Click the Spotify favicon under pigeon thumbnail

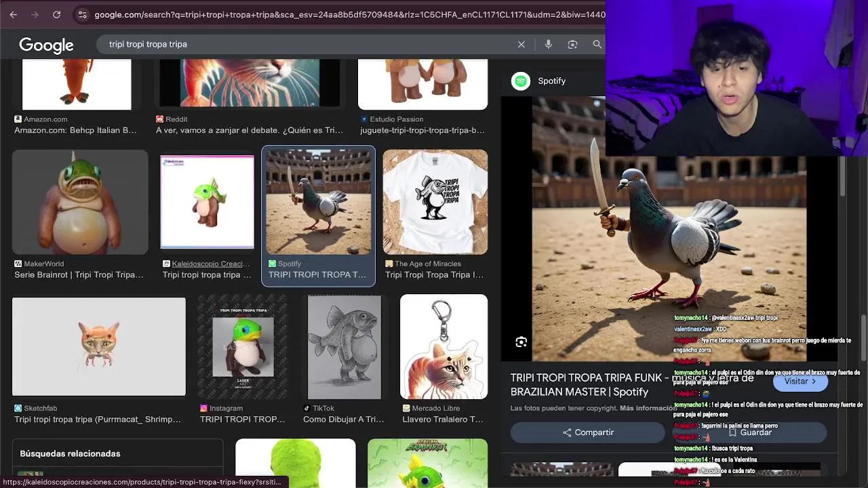point(272,264)
